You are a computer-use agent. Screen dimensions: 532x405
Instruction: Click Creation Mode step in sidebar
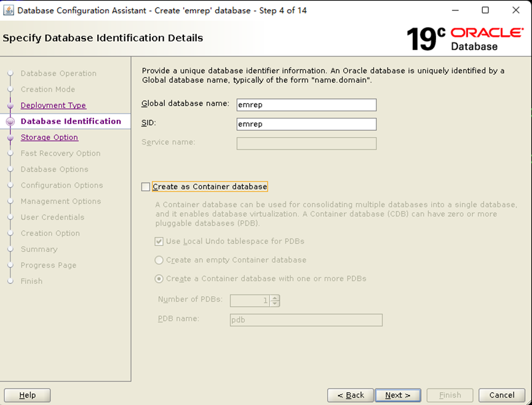[x=48, y=90]
